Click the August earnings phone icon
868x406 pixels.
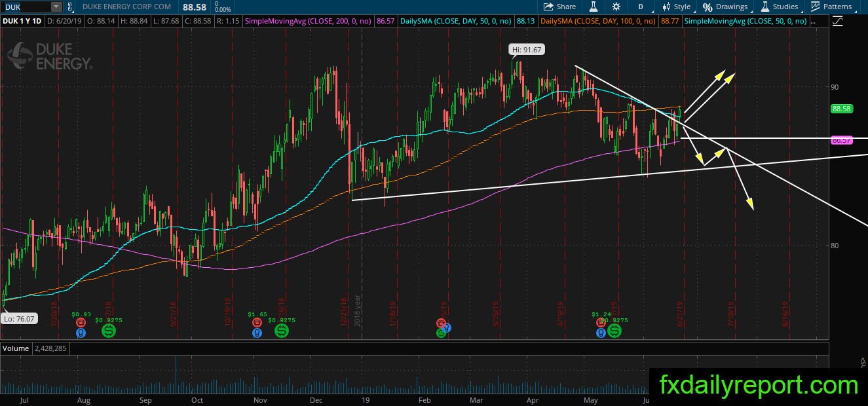[x=81, y=323]
